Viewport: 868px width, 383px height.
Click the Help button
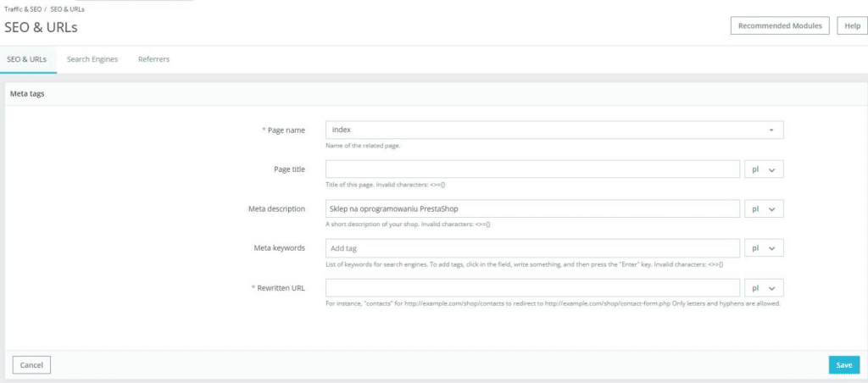pyautogui.click(x=852, y=26)
